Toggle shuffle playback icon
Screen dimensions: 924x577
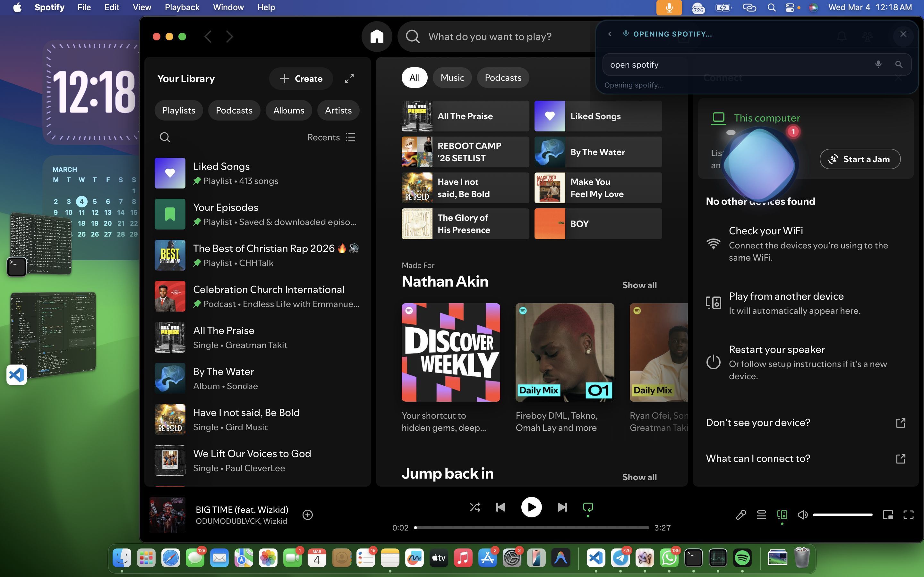[475, 507]
